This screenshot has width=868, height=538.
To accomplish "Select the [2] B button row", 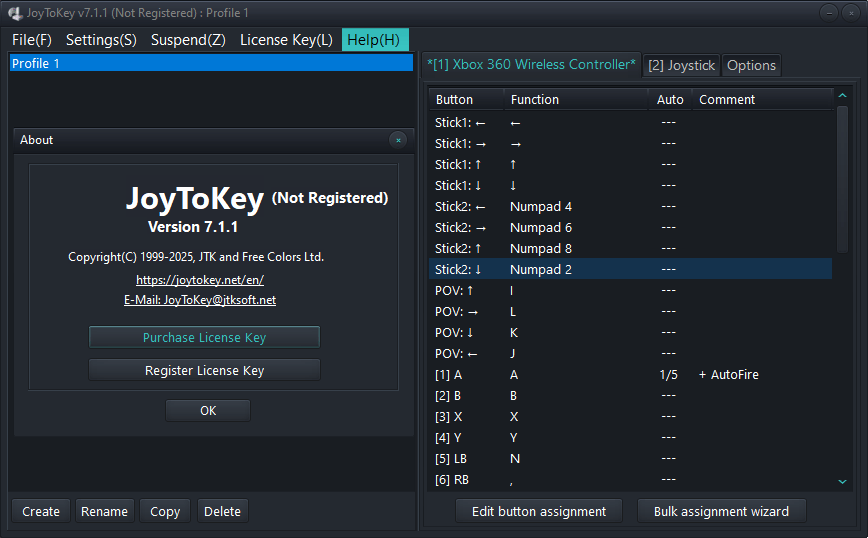I will click(x=631, y=396).
